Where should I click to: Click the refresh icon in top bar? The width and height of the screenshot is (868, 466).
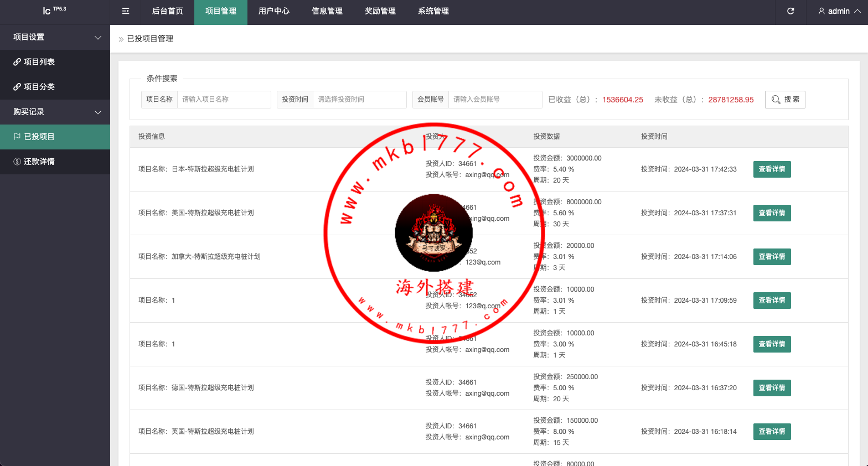point(790,11)
